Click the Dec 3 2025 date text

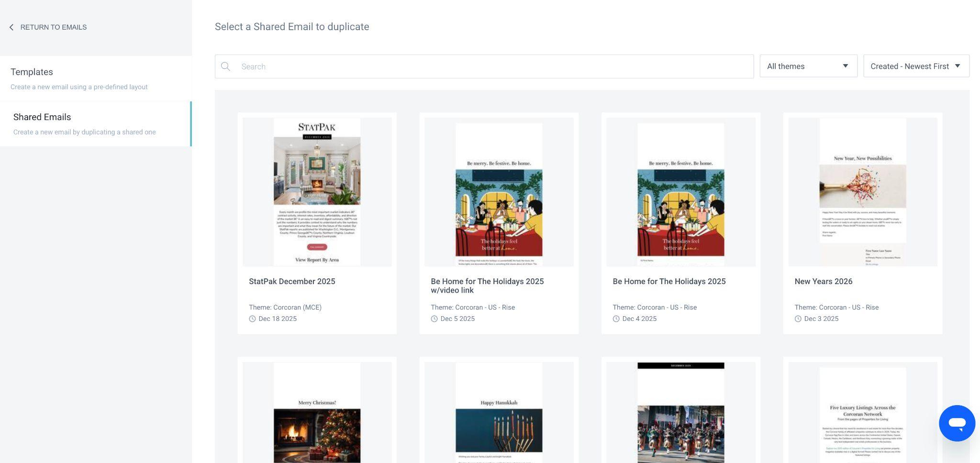click(821, 319)
